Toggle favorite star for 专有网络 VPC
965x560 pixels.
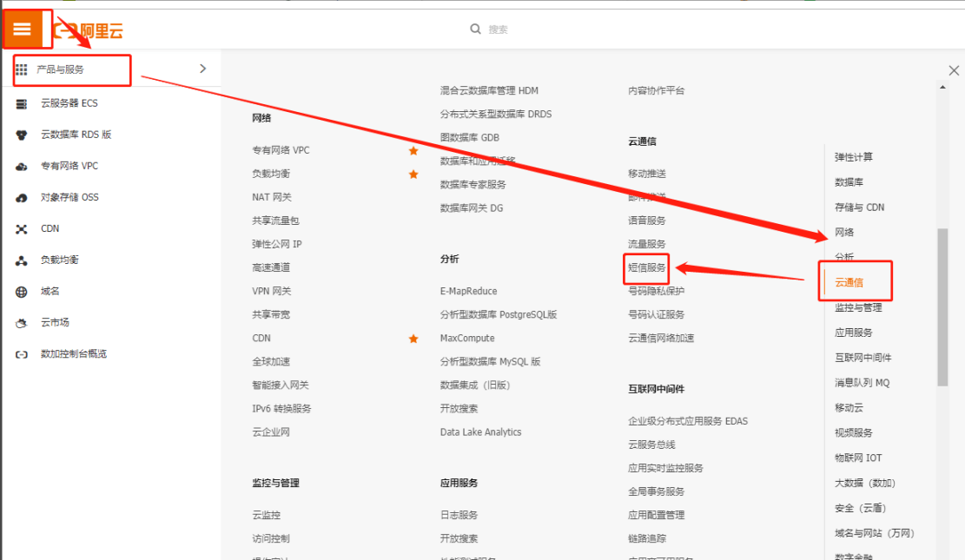point(413,151)
